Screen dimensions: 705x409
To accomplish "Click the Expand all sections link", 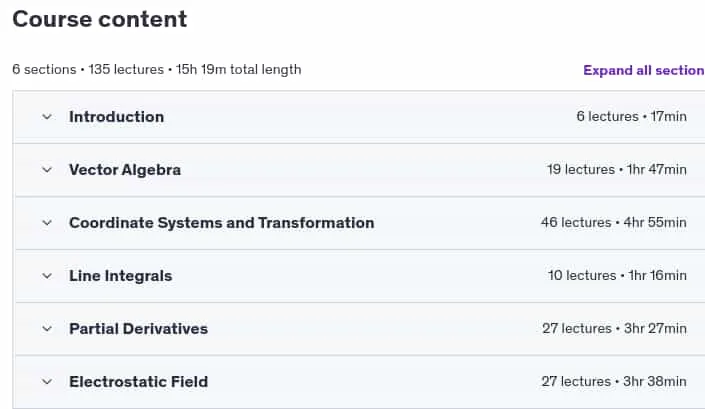I will [644, 70].
